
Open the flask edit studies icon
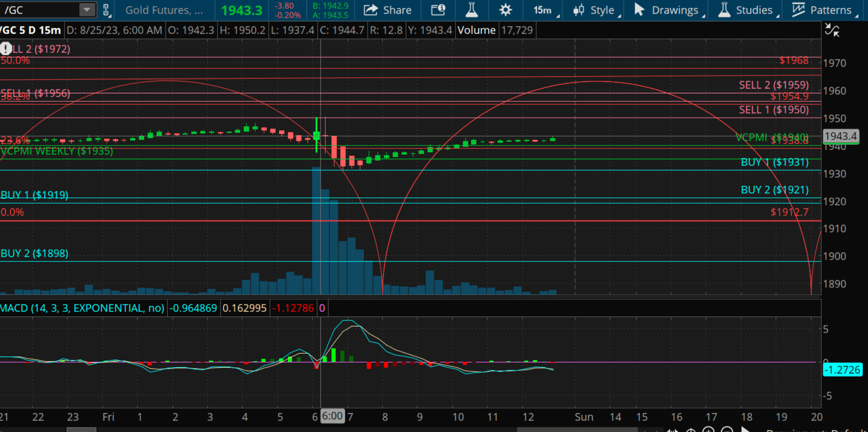click(x=471, y=10)
